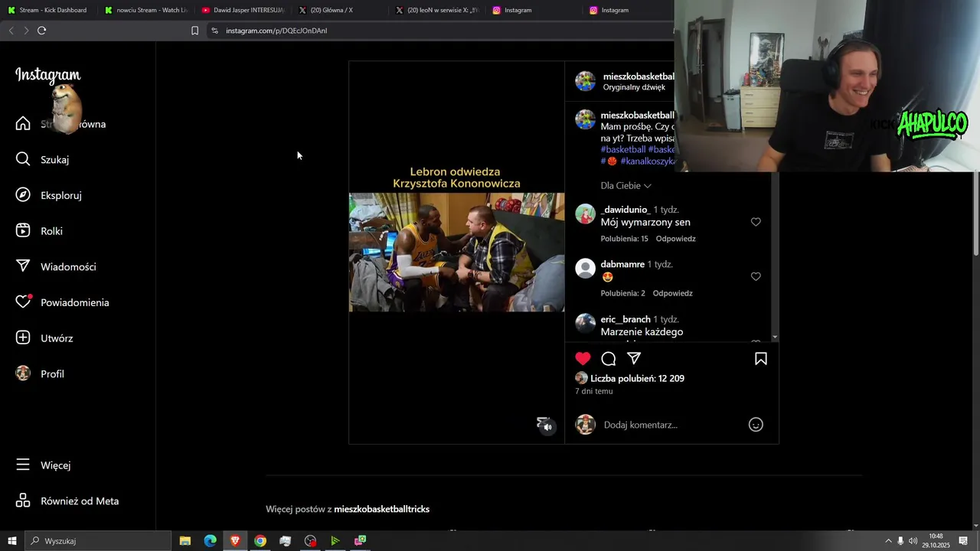Open Eksploruj compass icon
The width and height of the screenshot is (980, 551).
(x=23, y=195)
